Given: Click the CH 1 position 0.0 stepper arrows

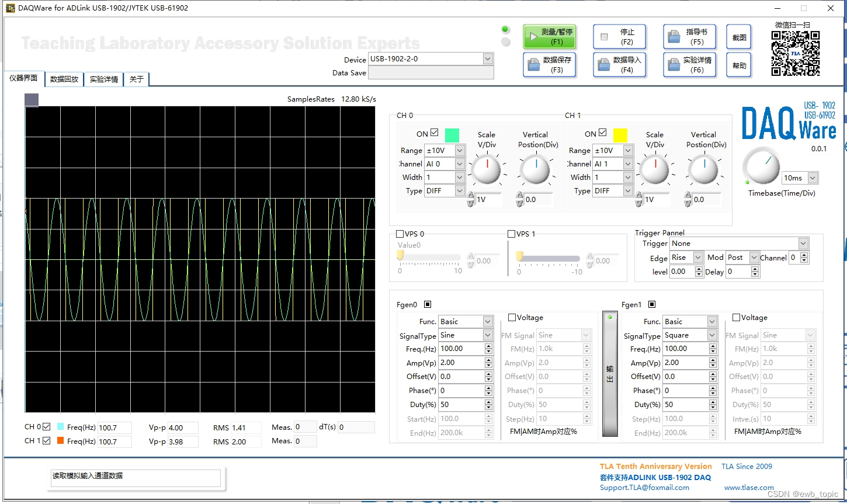Looking at the screenshot, I should pyautogui.click(x=688, y=200).
